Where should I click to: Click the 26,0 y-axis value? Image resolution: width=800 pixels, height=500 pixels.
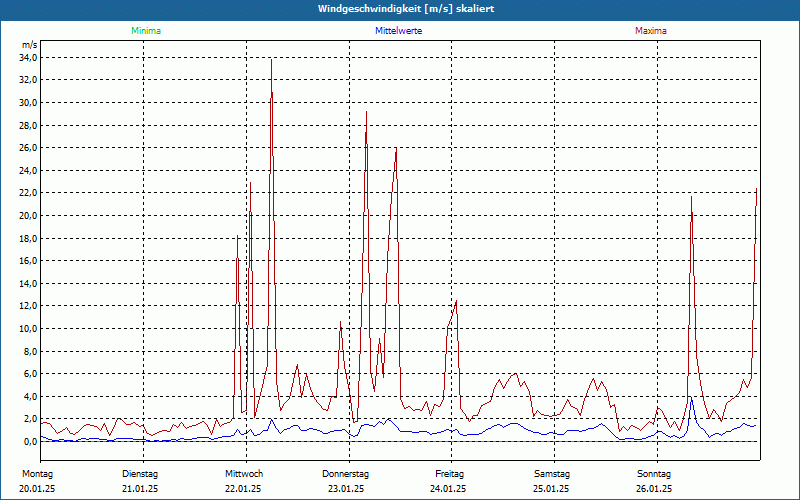(28, 148)
